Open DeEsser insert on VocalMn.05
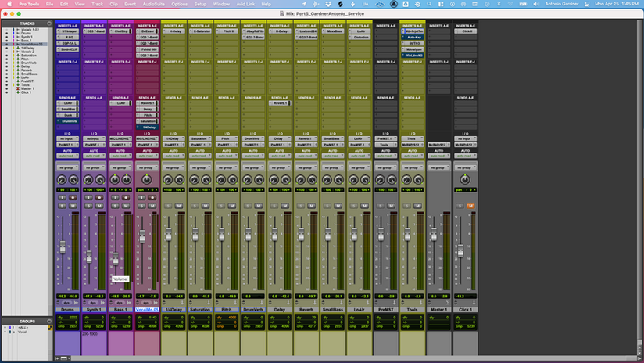 [147, 31]
